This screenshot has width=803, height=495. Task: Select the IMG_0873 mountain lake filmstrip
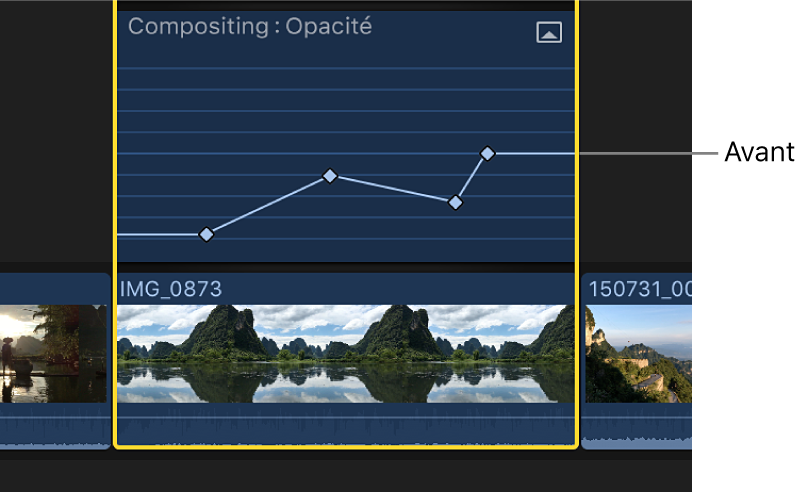coord(345,352)
